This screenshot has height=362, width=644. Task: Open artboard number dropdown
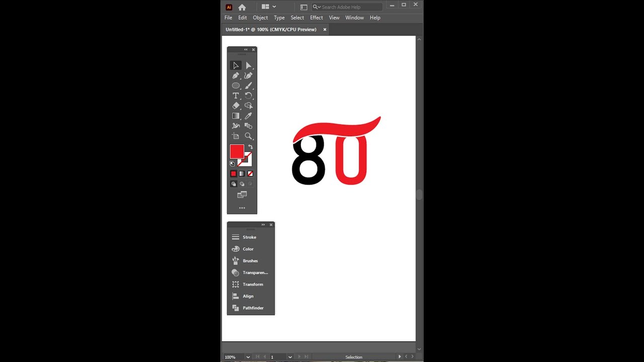click(x=290, y=357)
